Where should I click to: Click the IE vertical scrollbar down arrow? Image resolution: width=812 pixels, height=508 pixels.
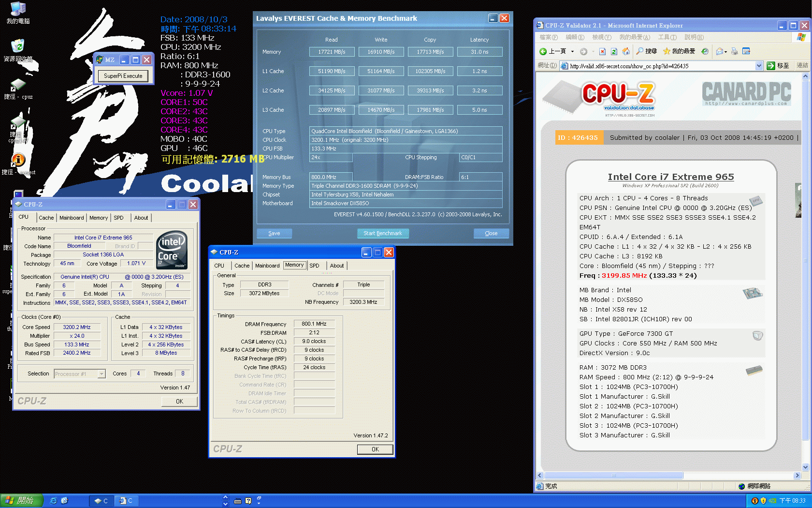pos(805,467)
